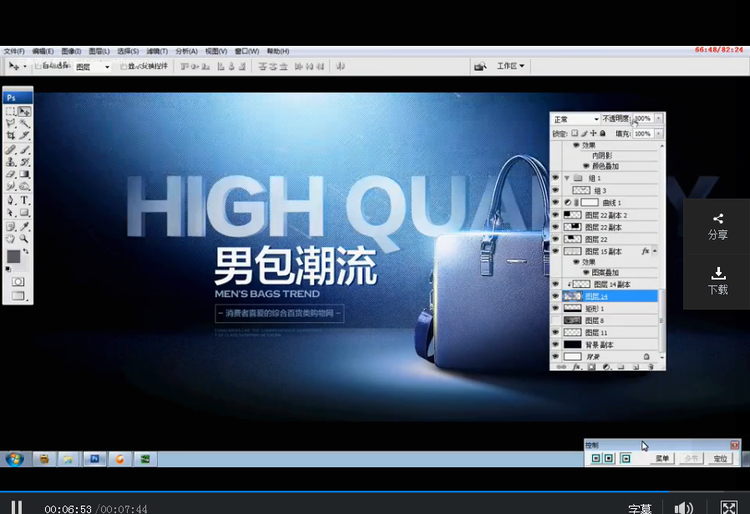
Task: Open workspace (工作区) dropdown
Action: [x=510, y=66]
